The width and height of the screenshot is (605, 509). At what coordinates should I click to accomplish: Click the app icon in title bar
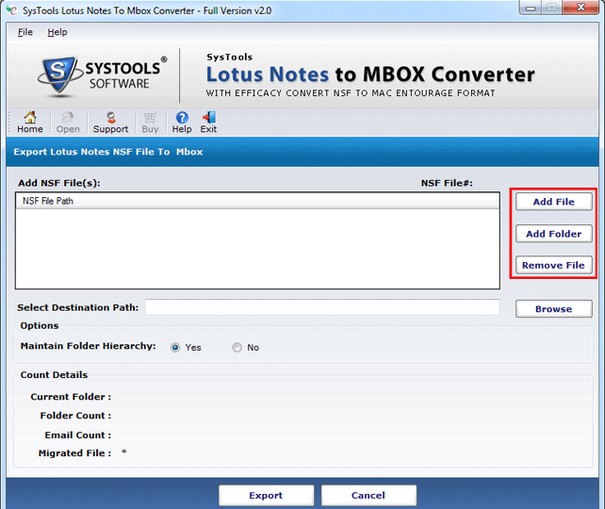[12, 10]
